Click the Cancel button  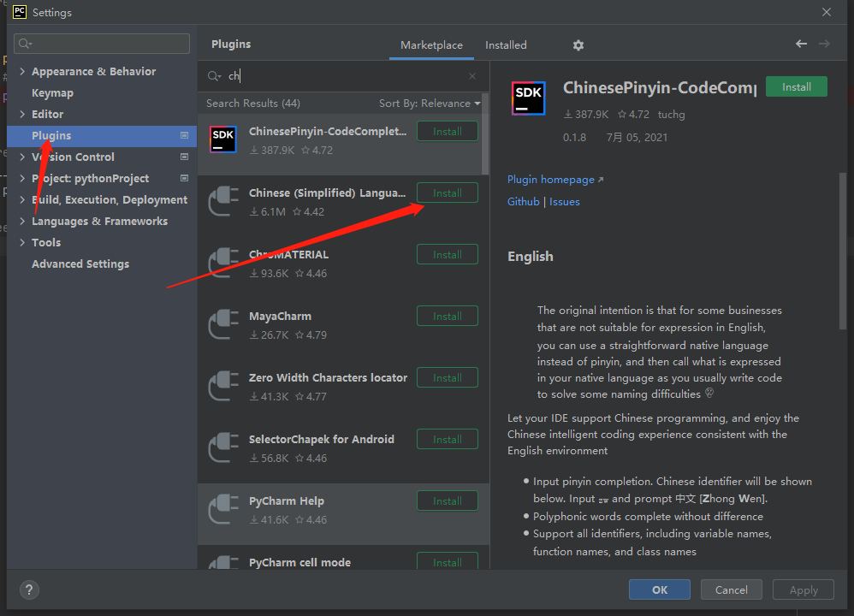(x=731, y=589)
